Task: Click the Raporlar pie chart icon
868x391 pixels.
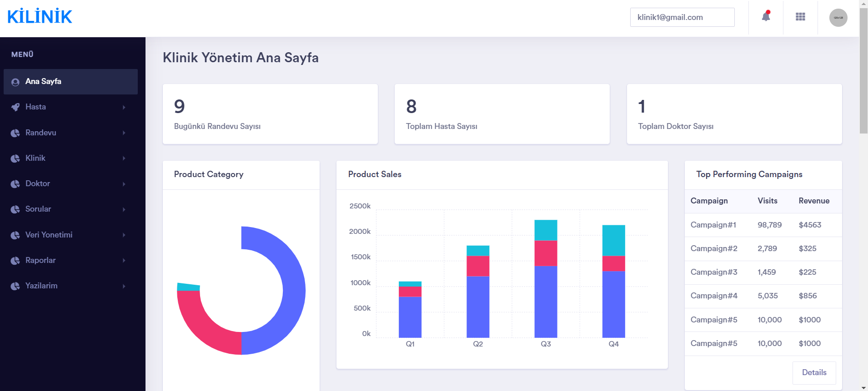Action: click(x=15, y=261)
